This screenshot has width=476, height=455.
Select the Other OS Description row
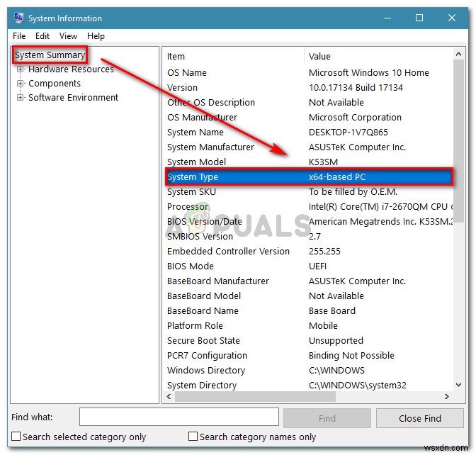(308, 103)
